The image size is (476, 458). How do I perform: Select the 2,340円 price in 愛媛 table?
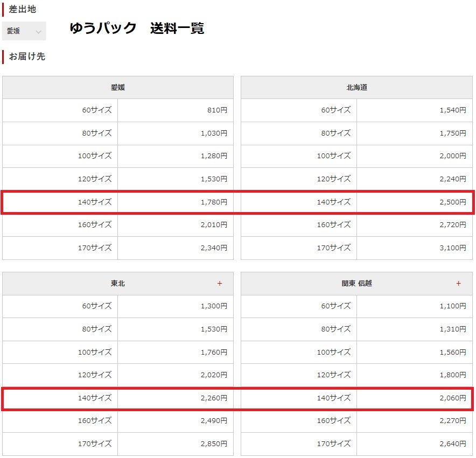tap(214, 248)
